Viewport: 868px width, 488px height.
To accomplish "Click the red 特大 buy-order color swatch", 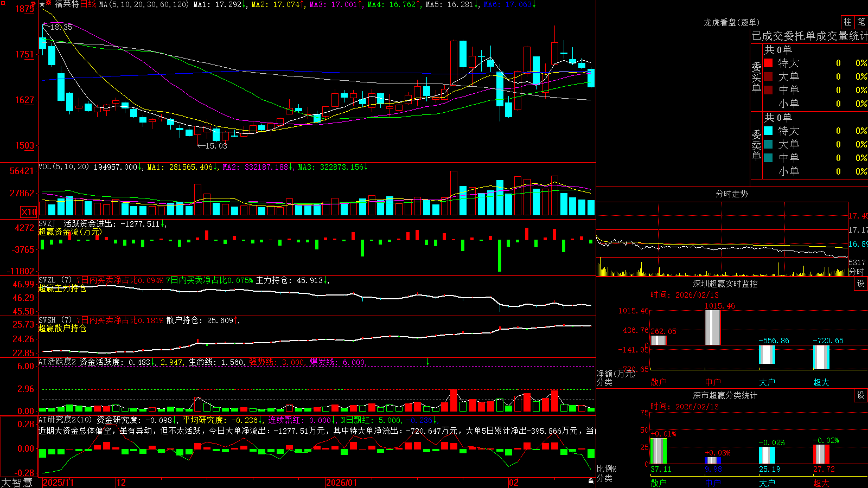I will click(x=768, y=63).
